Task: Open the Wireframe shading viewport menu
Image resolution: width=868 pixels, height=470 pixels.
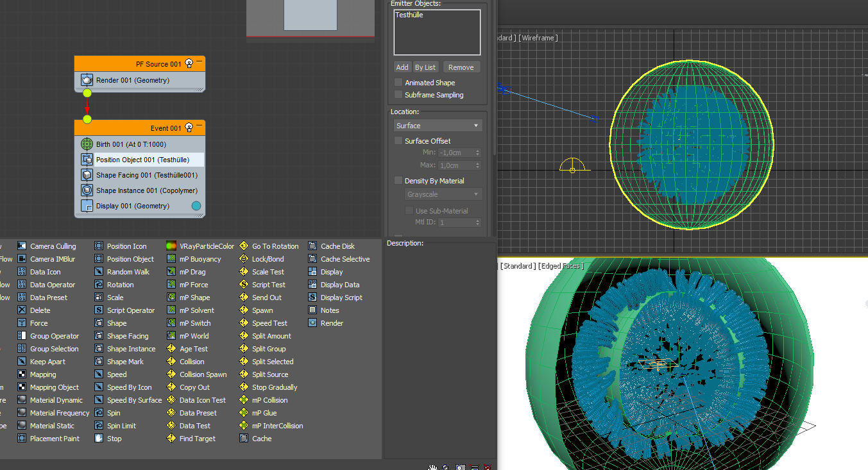Action: 537,38
